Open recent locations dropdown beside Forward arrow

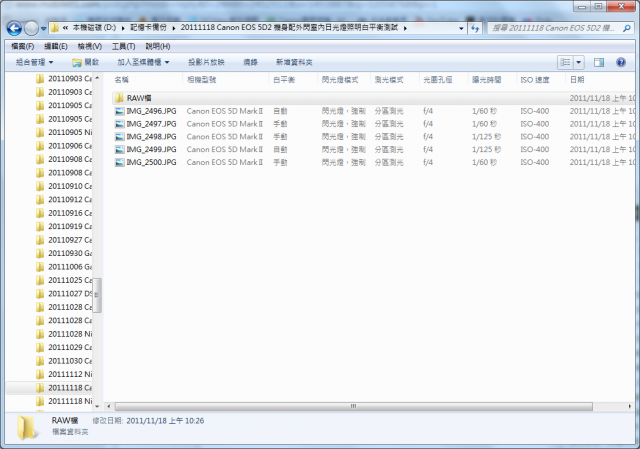tap(43, 29)
